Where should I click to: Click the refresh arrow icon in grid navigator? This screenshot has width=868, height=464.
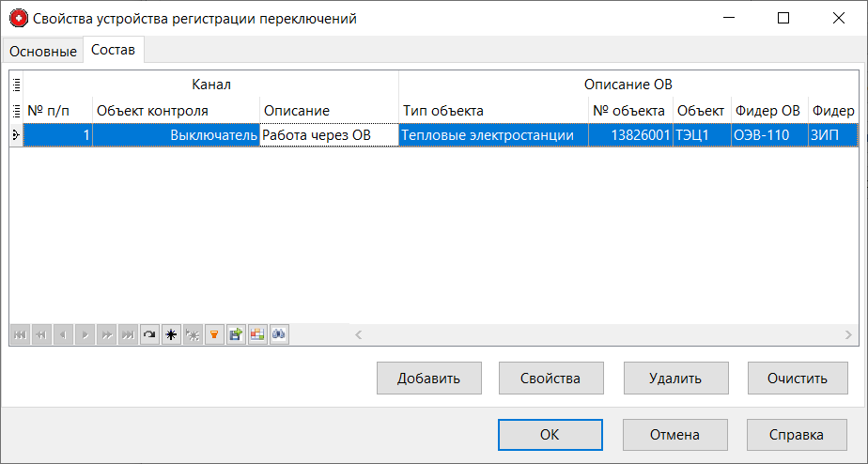(148, 334)
